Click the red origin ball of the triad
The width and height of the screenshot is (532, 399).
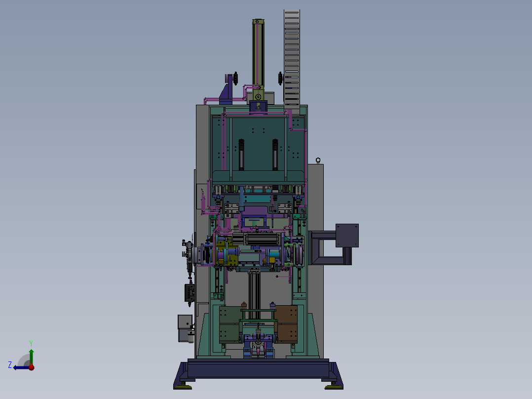tap(32, 367)
